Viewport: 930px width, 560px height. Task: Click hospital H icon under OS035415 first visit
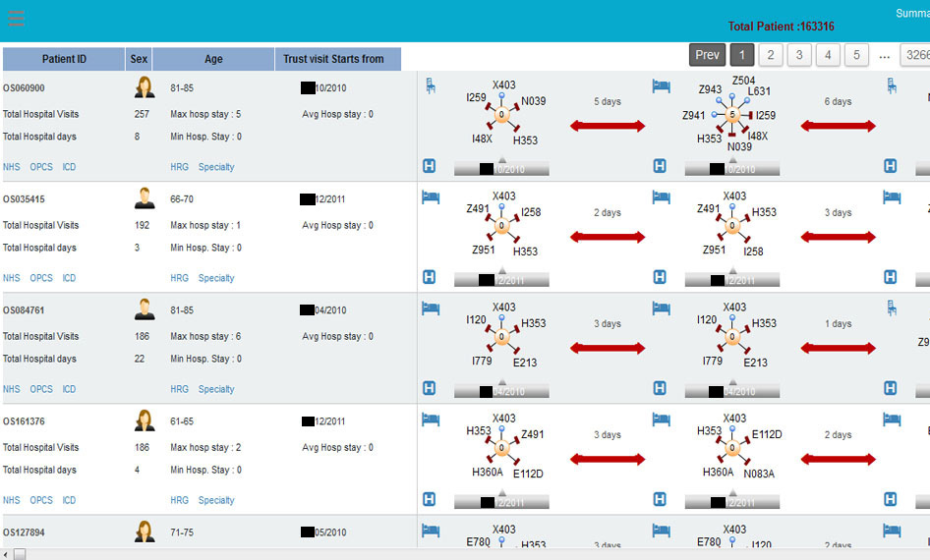[430, 277]
